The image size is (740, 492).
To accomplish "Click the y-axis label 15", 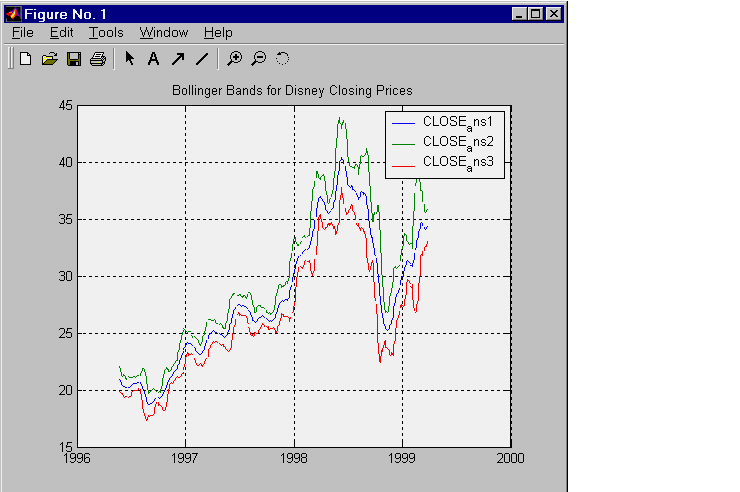I will pos(66,447).
